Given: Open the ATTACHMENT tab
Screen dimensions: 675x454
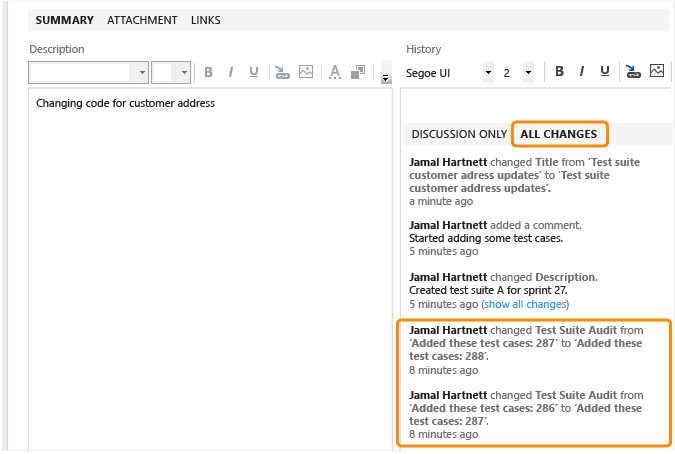Looking at the screenshot, I should coord(142,20).
